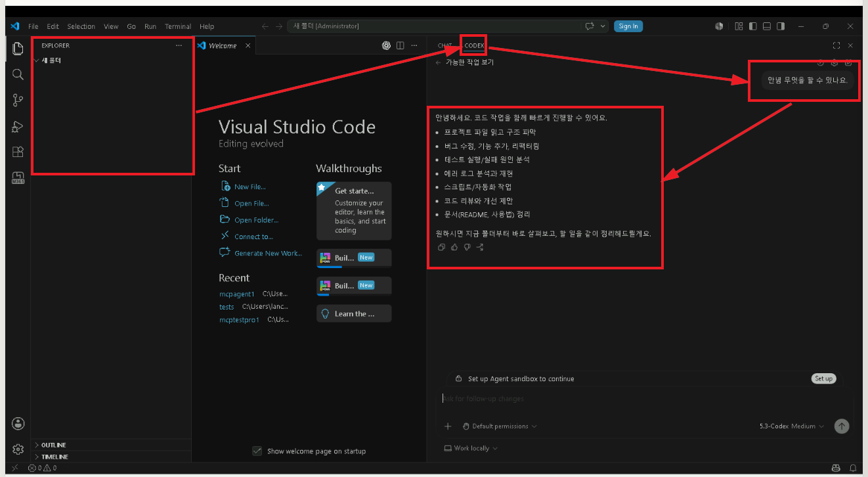This screenshot has height=477, width=868.
Task: Click the chat icon in the title bar
Action: pyautogui.click(x=590, y=26)
